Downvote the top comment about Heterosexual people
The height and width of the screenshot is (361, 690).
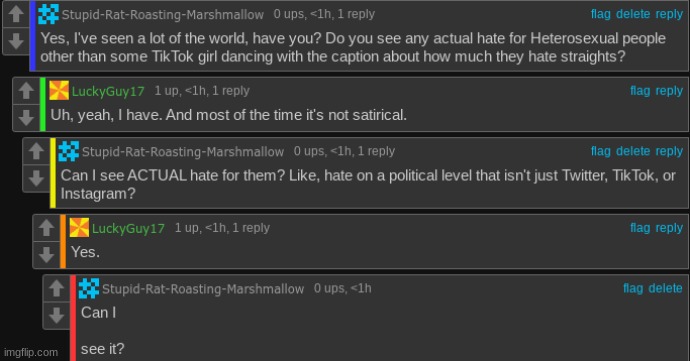pyautogui.click(x=16, y=41)
